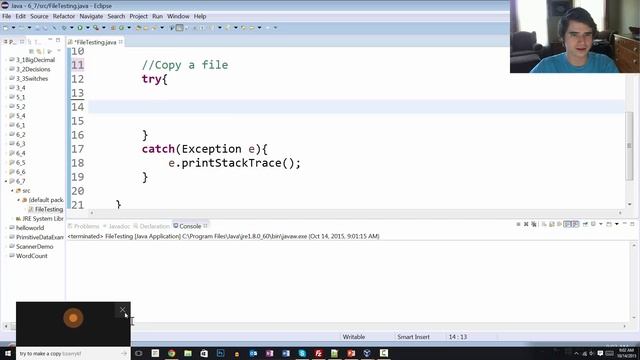Collapse the src folder node
This screenshot has height=360, width=640.
pyautogui.click(x=12, y=191)
